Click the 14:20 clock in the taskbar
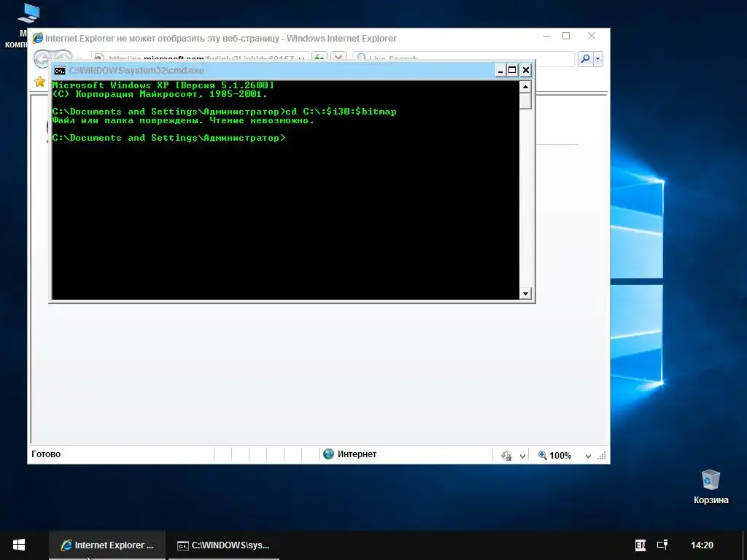Screen dimensions: 747x560 click(x=703, y=545)
